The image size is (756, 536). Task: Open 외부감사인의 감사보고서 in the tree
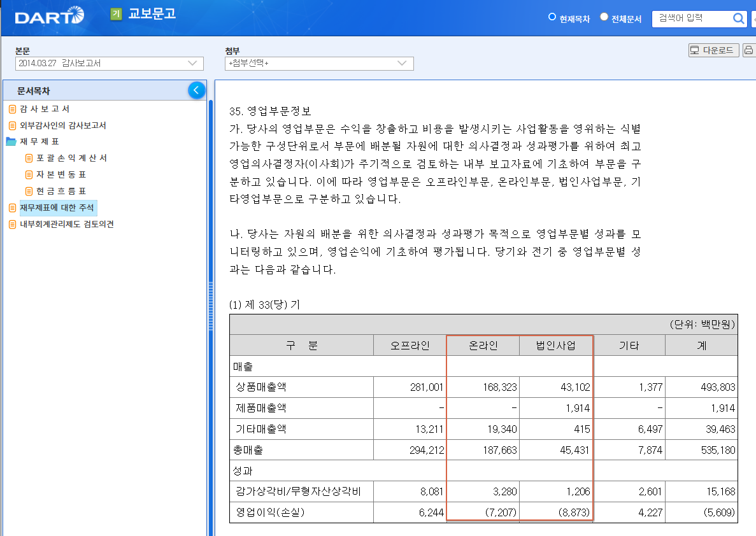(62, 125)
